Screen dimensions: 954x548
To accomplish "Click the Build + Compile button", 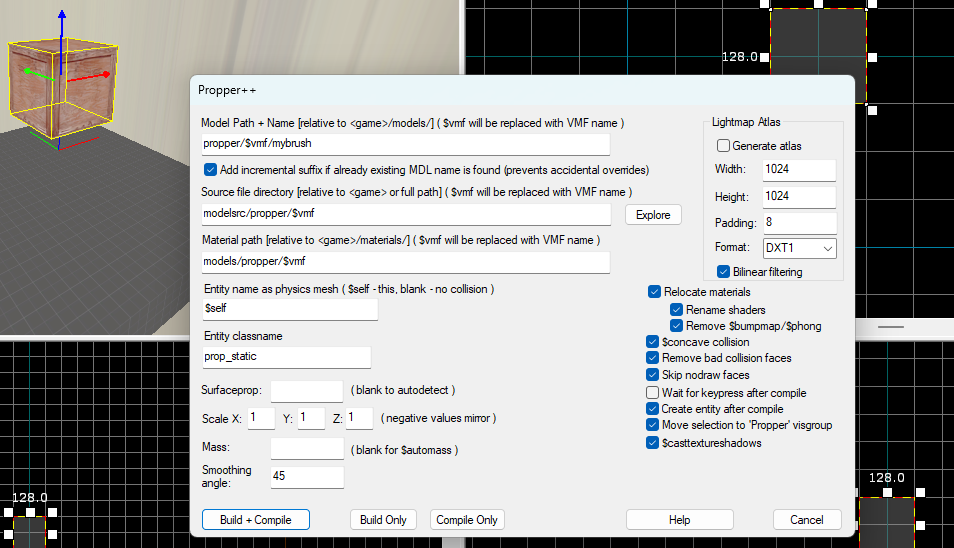I will point(256,519).
